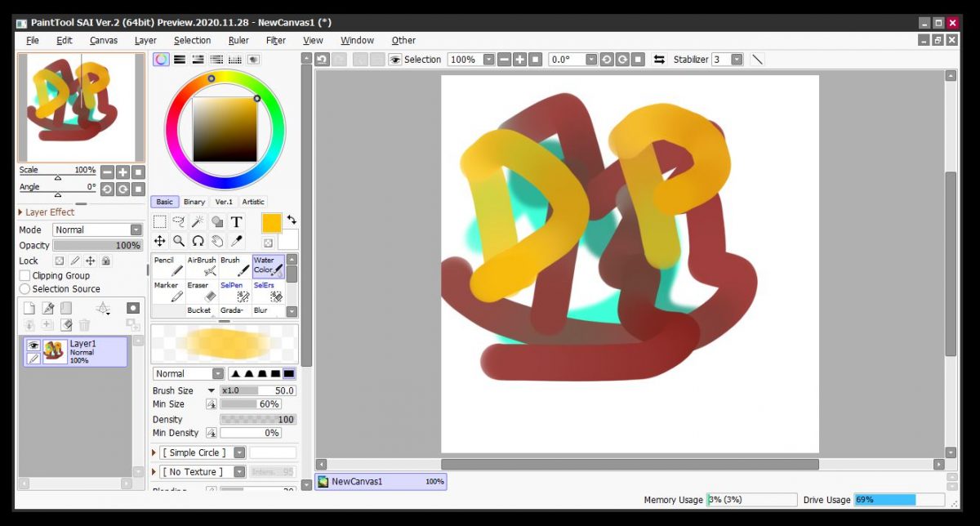Choose the Blur tool
This screenshot has width=980, height=526.
point(268,310)
